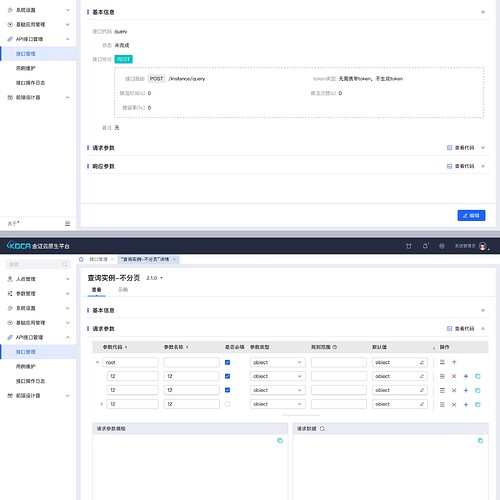The width and height of the screenshot is (500, 500).
Task: Collapse the 基本信息 section in the upper page
Action: pos(483,12)
